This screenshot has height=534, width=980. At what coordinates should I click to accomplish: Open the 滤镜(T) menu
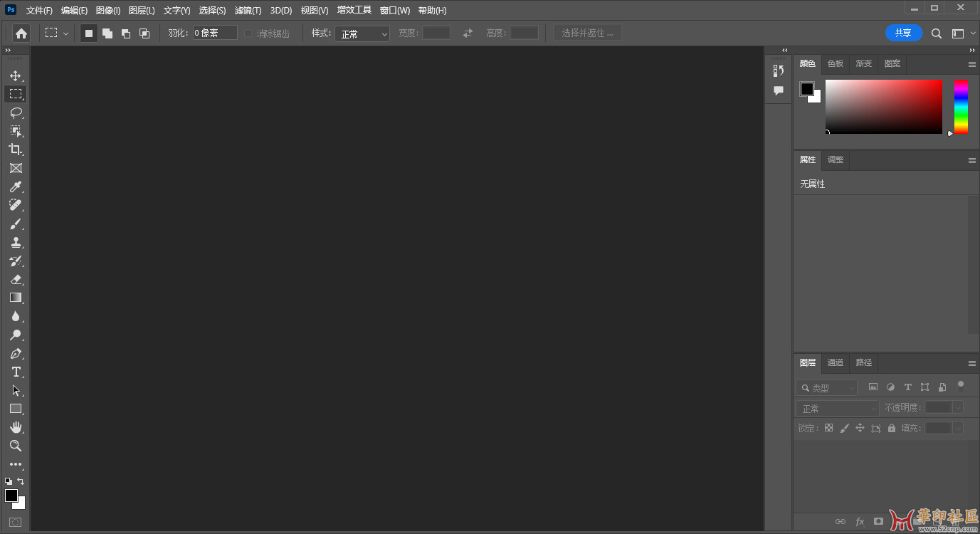point(248,11)
